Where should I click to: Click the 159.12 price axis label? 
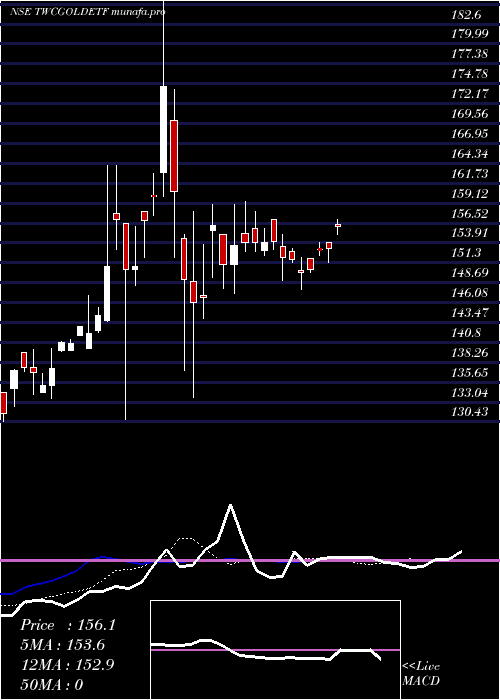[469, 194]
